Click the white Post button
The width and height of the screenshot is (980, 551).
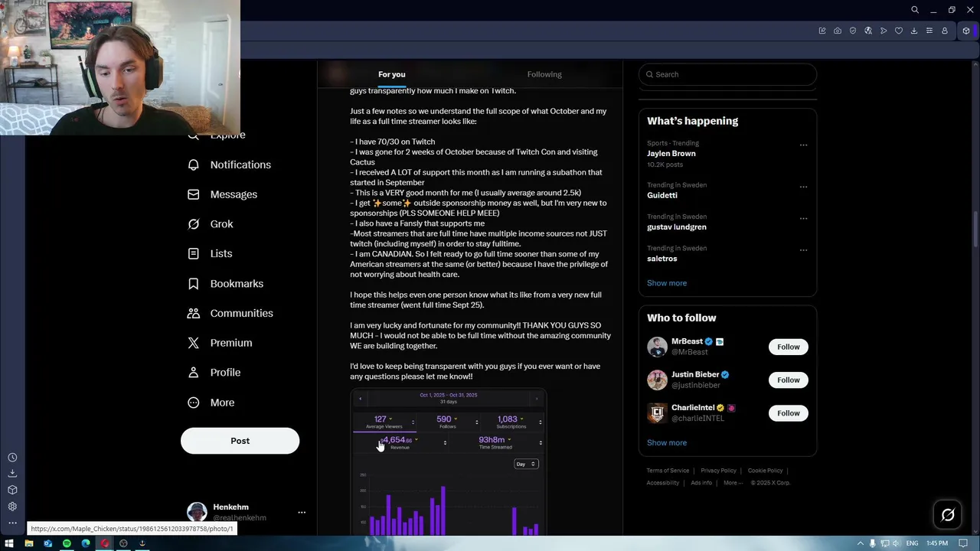pyautogui.click(x=240, y=441)
